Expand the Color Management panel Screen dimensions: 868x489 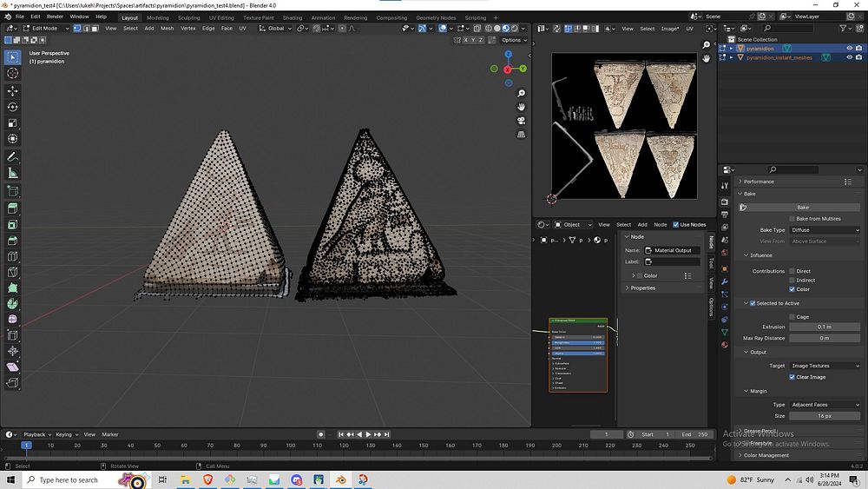766,455
